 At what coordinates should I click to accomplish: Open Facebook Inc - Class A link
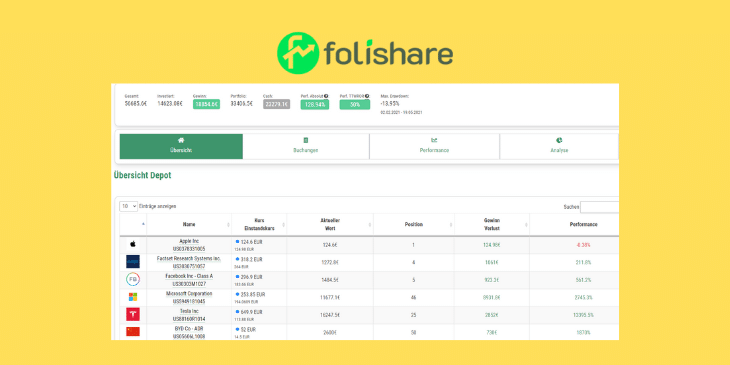point(189,276)
